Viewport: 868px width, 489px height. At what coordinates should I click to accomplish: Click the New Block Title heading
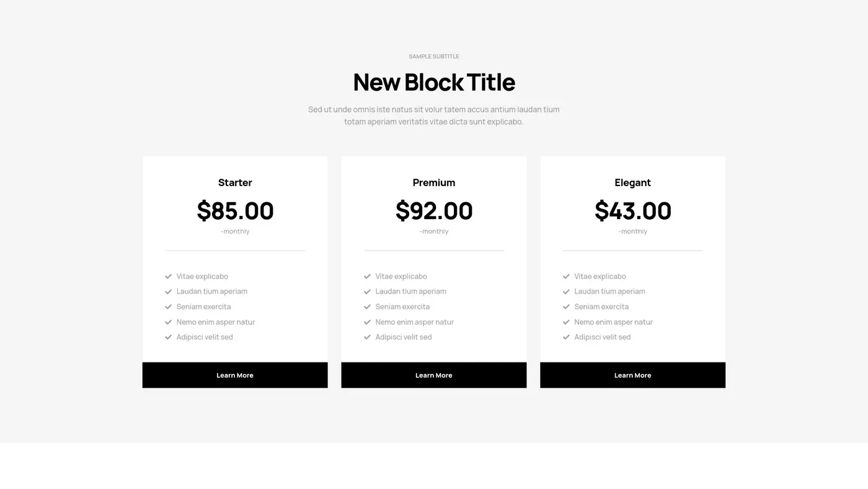pos(433,81)
